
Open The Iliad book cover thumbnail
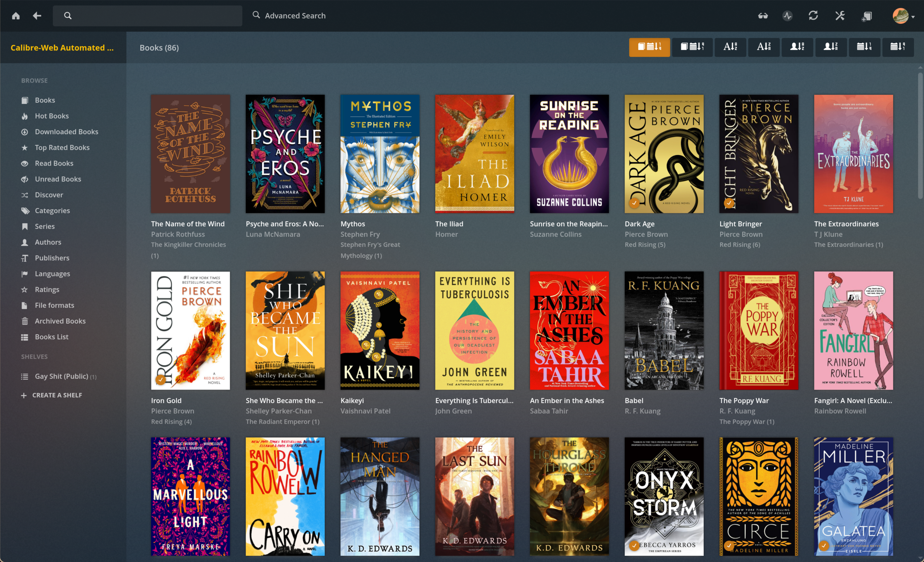coord(474,154)
